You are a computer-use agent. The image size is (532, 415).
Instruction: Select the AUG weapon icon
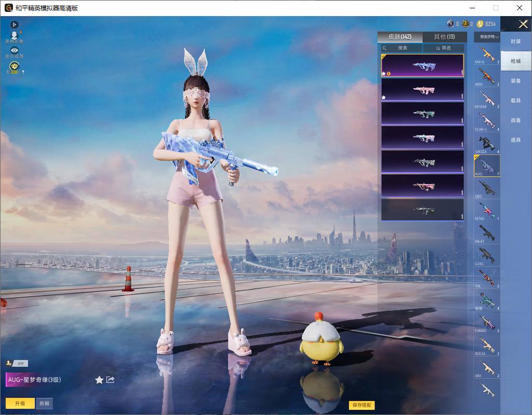487,165
